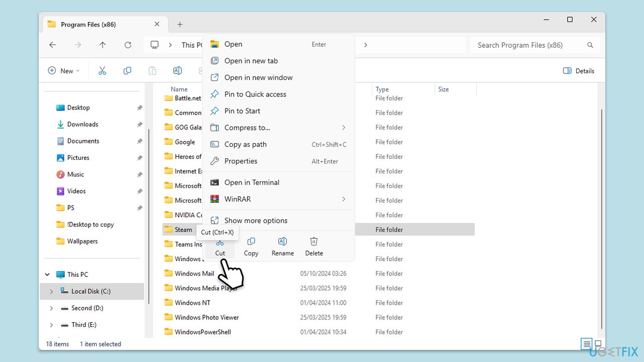
Task: Open the Details pane
Action: click(579, 71)
